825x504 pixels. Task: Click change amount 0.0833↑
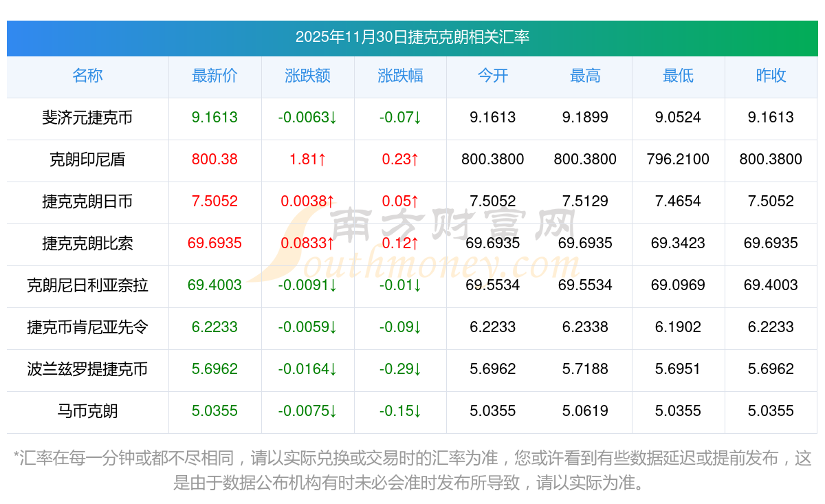coord(307,243)
